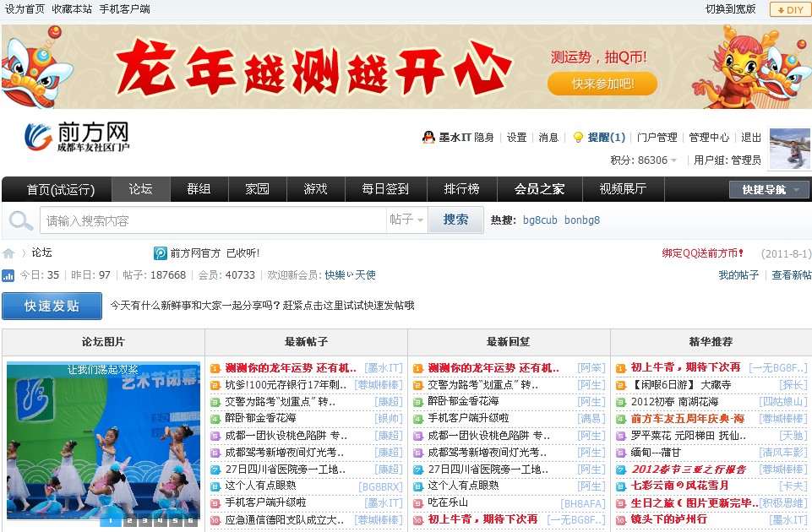Click the 收藏本站 link
This screenshot has width=812, height=532.
(x=72, y=8)
